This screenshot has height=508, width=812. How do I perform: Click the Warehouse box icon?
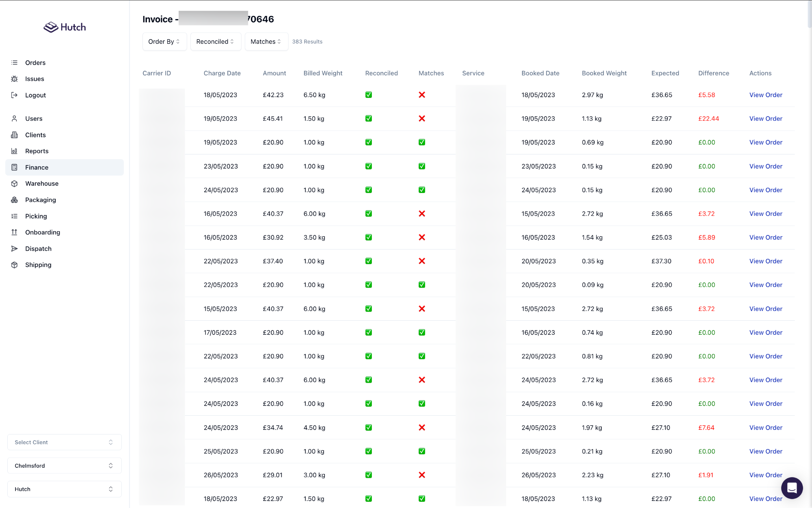tap(14, 184)
